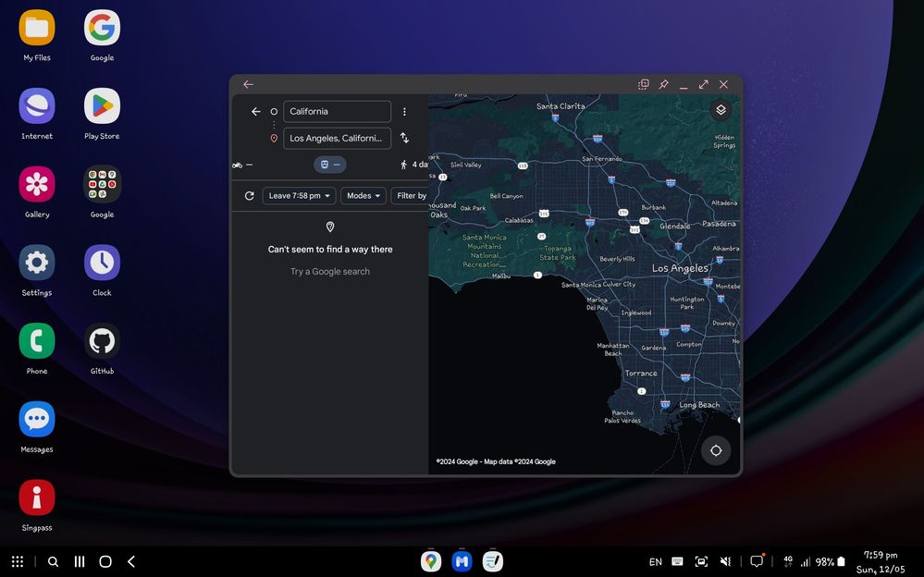
Task: Refresh the route results
Action: coord(250,196)
